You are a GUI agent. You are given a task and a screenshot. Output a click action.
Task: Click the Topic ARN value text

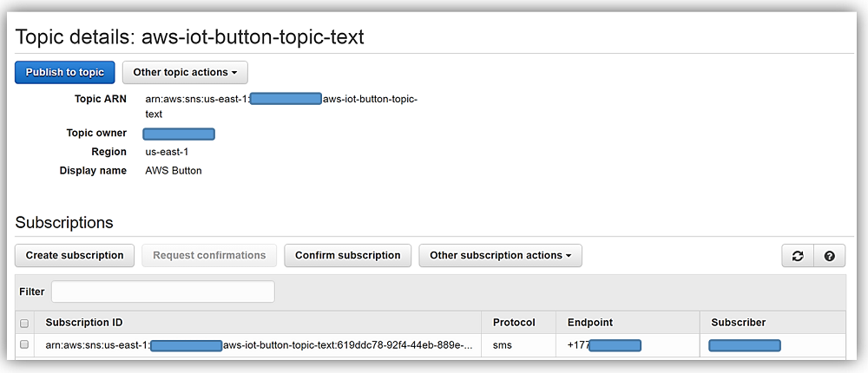pyautogui.click(x=281, y=106)
